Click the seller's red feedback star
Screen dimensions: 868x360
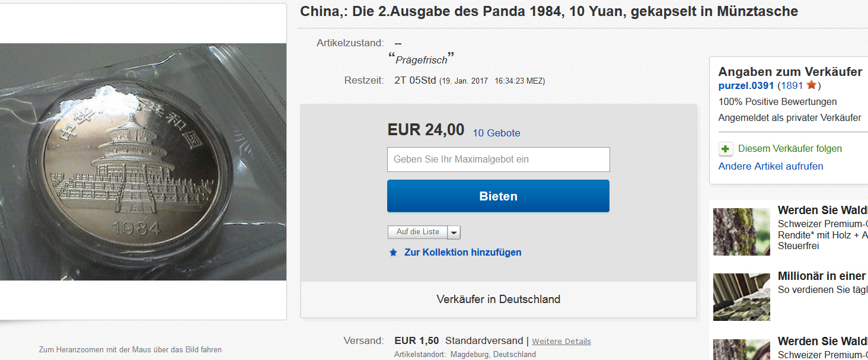click(x=812, y=85)
